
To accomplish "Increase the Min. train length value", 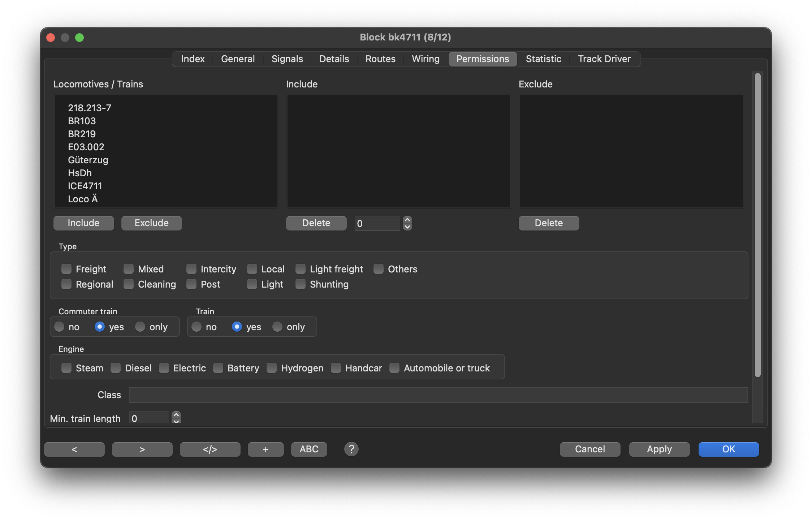I will 176,414.
